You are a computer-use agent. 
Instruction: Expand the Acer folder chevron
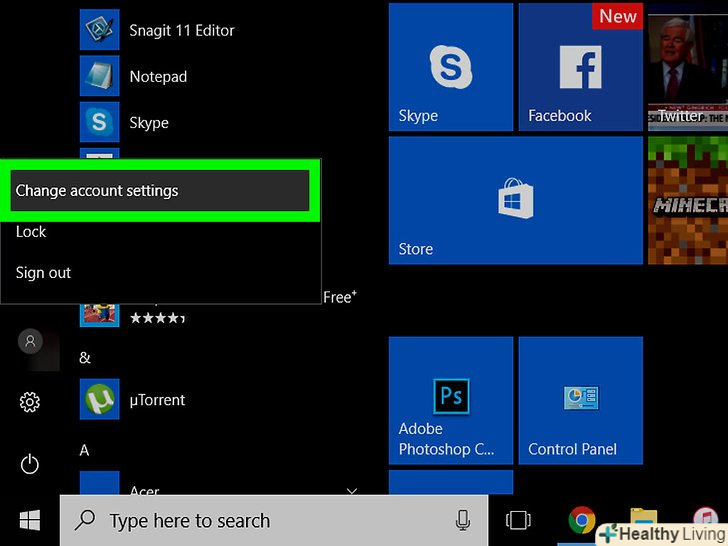(352, 491)
